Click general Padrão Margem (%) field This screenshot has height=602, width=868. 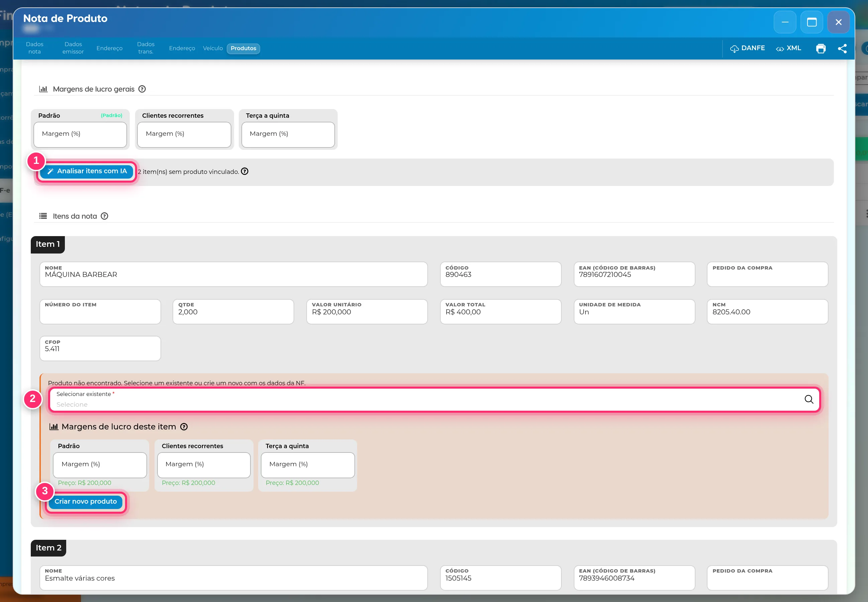coord(80,134)
